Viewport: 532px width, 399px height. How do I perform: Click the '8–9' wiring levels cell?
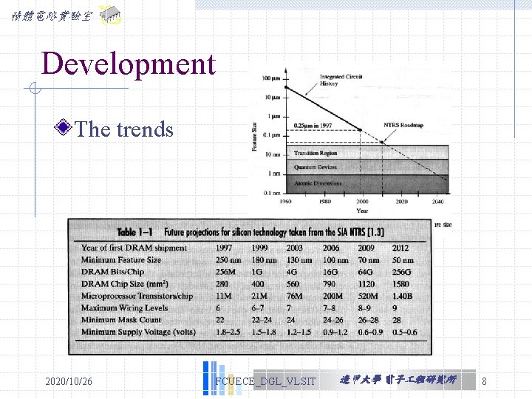tap(364, 308)
